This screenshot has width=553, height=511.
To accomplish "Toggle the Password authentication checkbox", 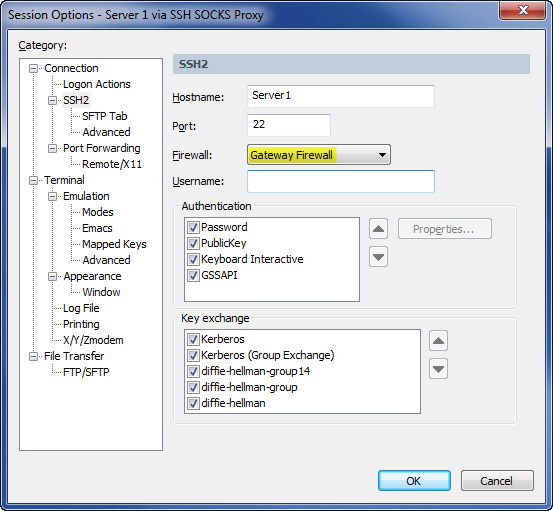I will click(193, 227).
